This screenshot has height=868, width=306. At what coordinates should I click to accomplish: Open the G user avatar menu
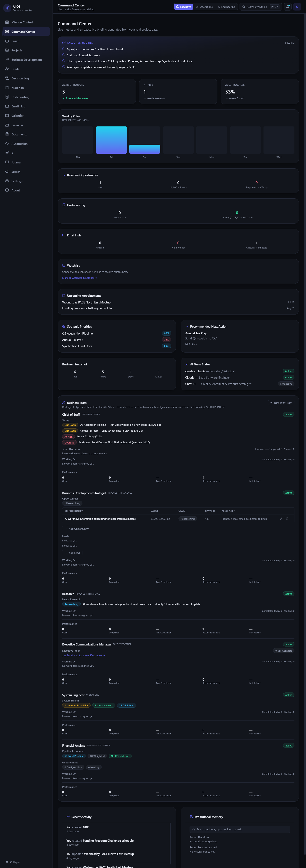tap(297, 7)
